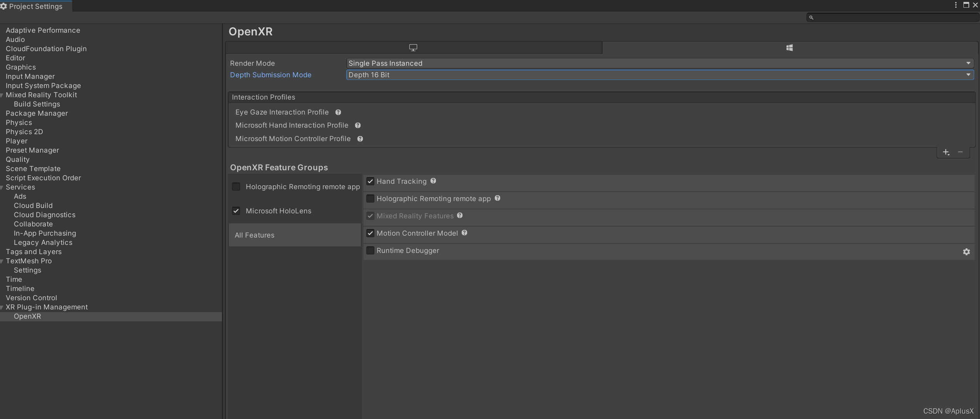Add a new interaction profile

click(x=946, y=152)
